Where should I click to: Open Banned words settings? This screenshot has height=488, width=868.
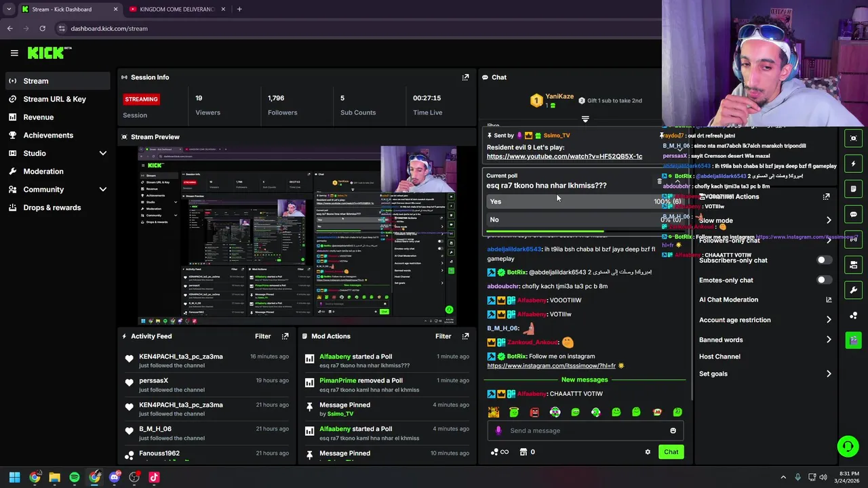(765, 340)
